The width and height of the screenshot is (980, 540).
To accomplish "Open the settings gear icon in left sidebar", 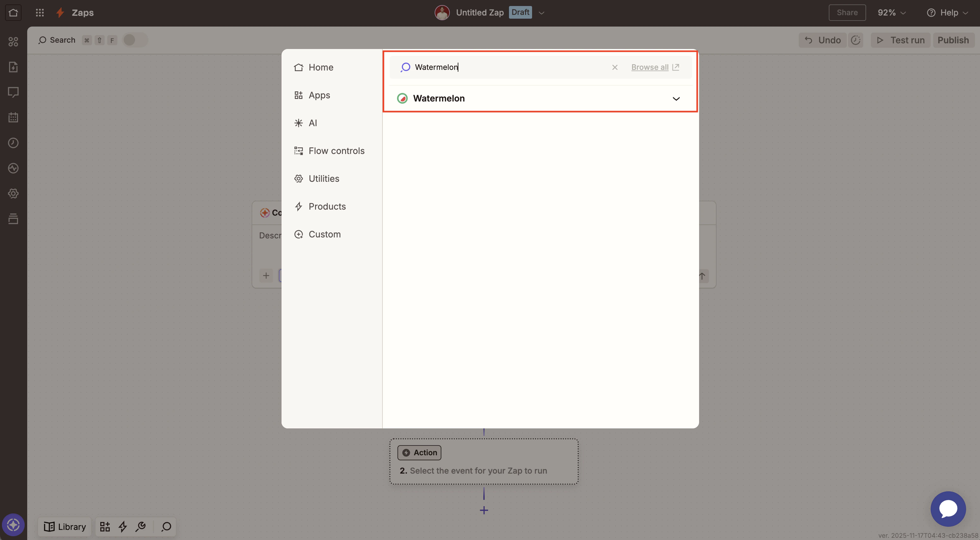I will [x=13, y=193].
